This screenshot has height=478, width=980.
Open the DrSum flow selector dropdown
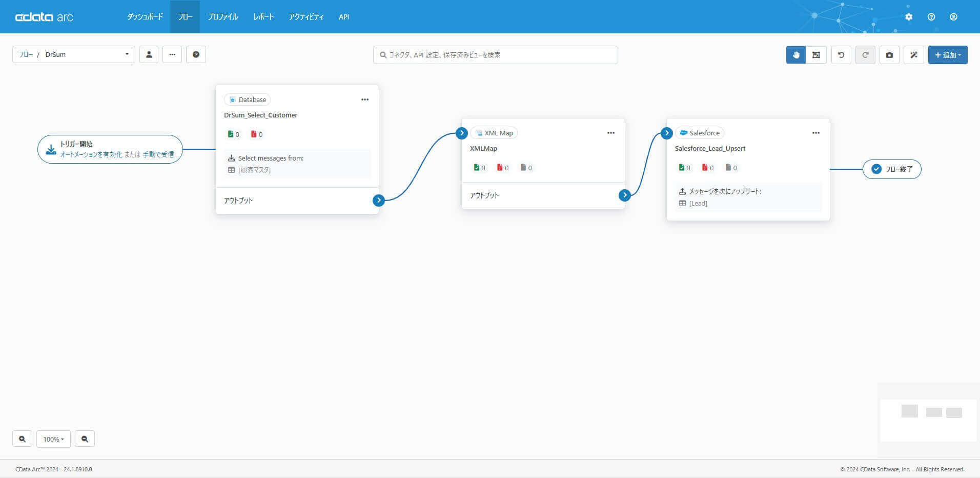73,54
